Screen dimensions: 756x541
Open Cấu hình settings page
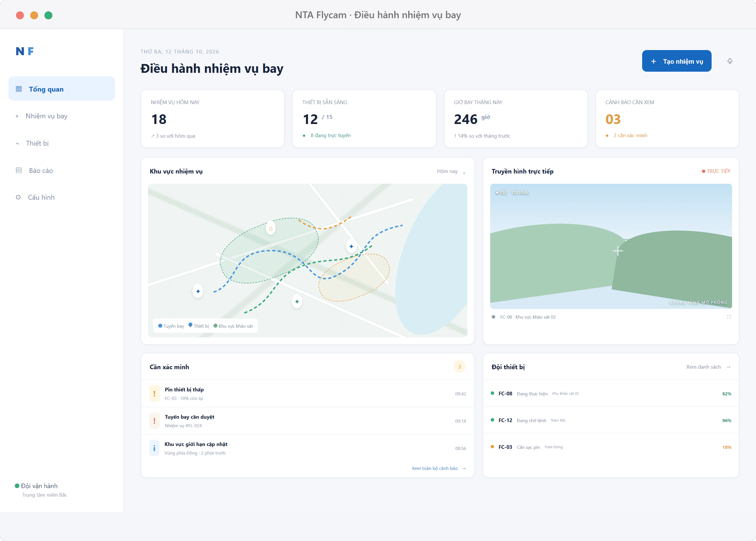(62, 197)
